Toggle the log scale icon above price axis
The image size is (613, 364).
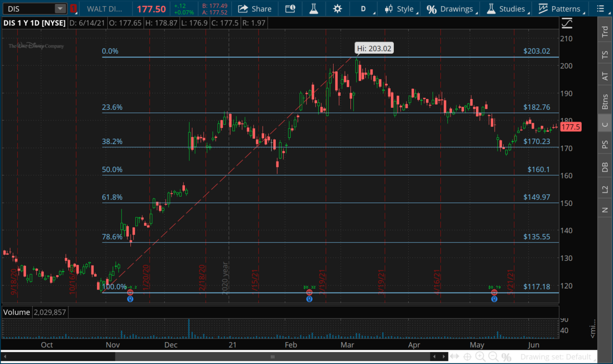pyautogui.click(x=567, y=23)
